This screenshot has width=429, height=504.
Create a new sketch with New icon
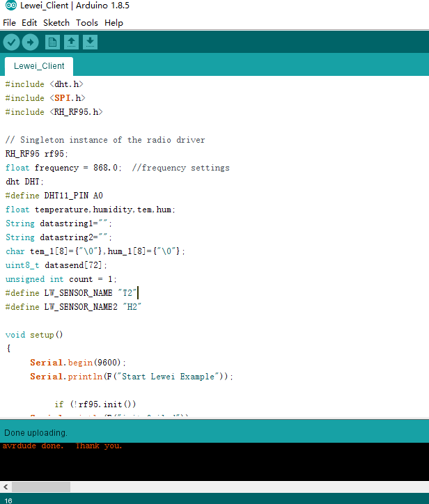(52, 42)
